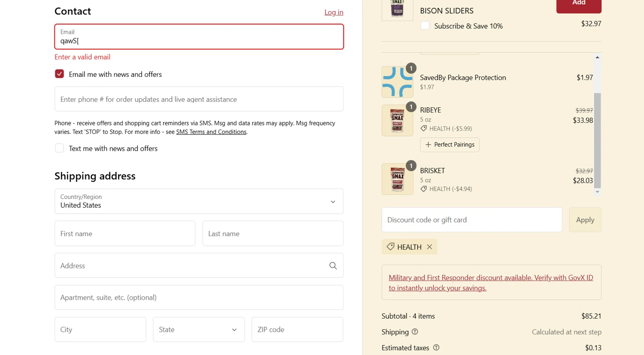
Task: Click the shipping info question mark icon
Action: click(x=415, y=332)
